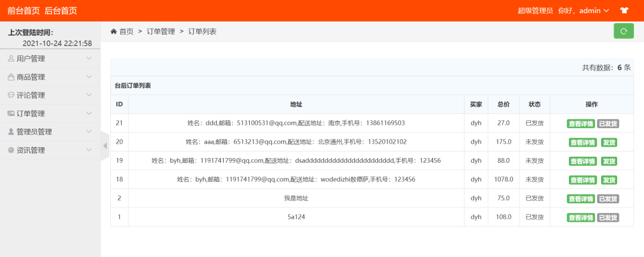The image size is (644, 257).
Task: Click 发货 button for order 18
Action: 609,180
